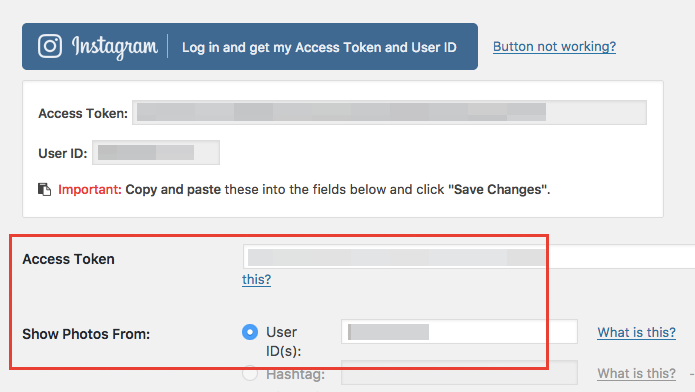Select the generated User ID field in white box

click(156, 153)
